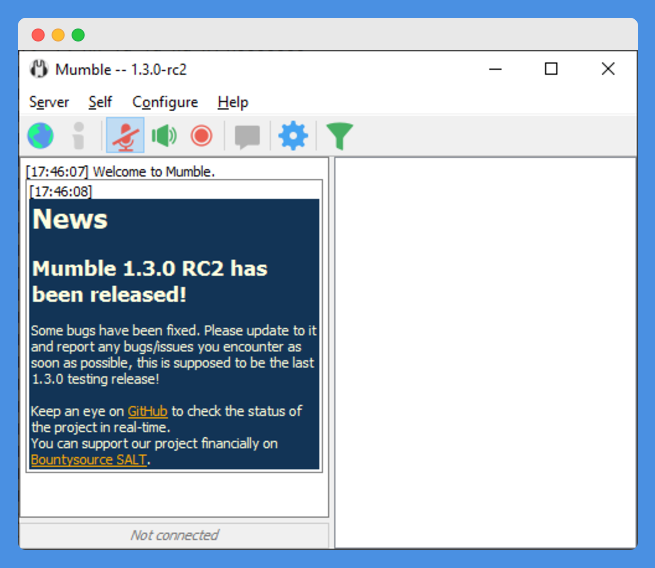Follow the Bountysource SALT link
655x568 pixels.
pyautogui.click(x=89, y=460)
